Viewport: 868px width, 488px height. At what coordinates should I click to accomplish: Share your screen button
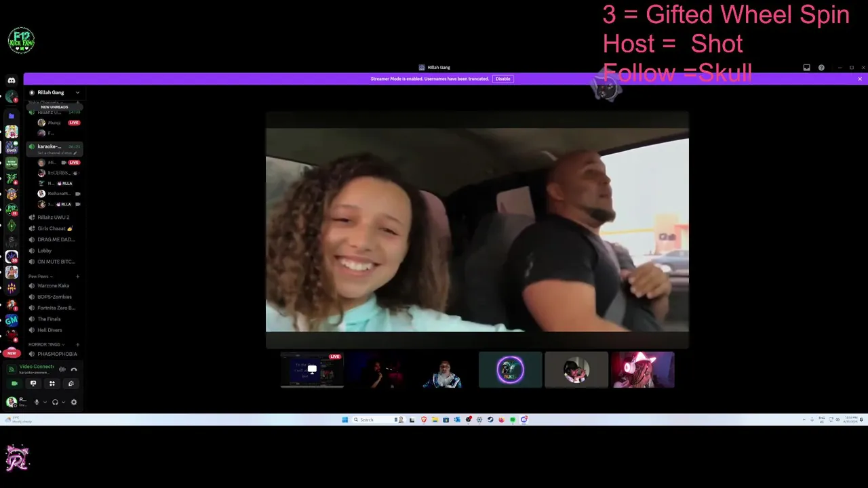(x=33, y=384)
